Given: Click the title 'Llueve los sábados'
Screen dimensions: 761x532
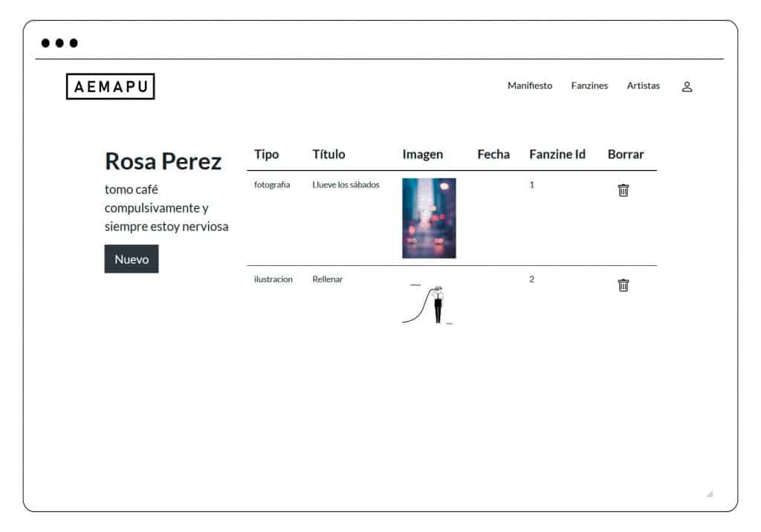Looking at the screenshot, I should tap(346, 184).
